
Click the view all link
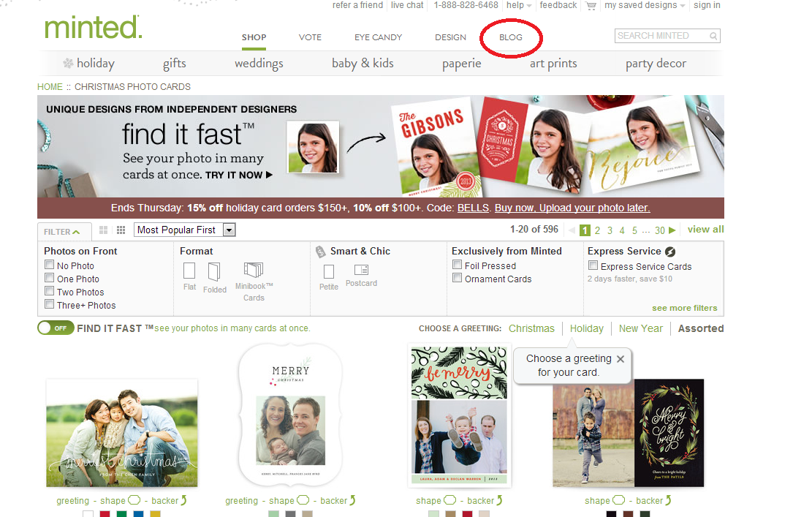click(705, 229)
